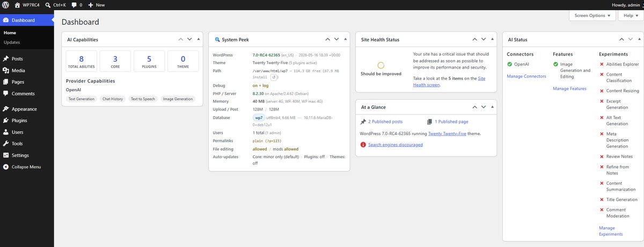Open Plugins in sidebar

(27, 121)
